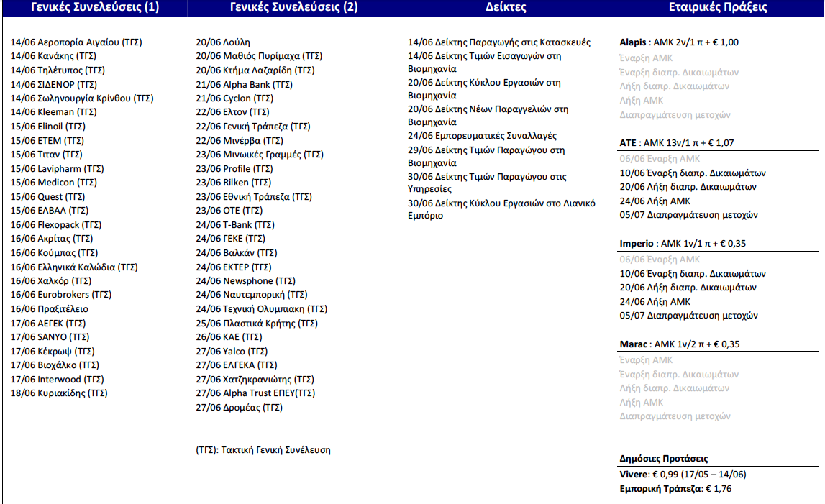Select '10/06 Έναρξη διαπρ. Δικαιωμάτων' under Imperio
825x504 pixels.
tap(693, 274)
